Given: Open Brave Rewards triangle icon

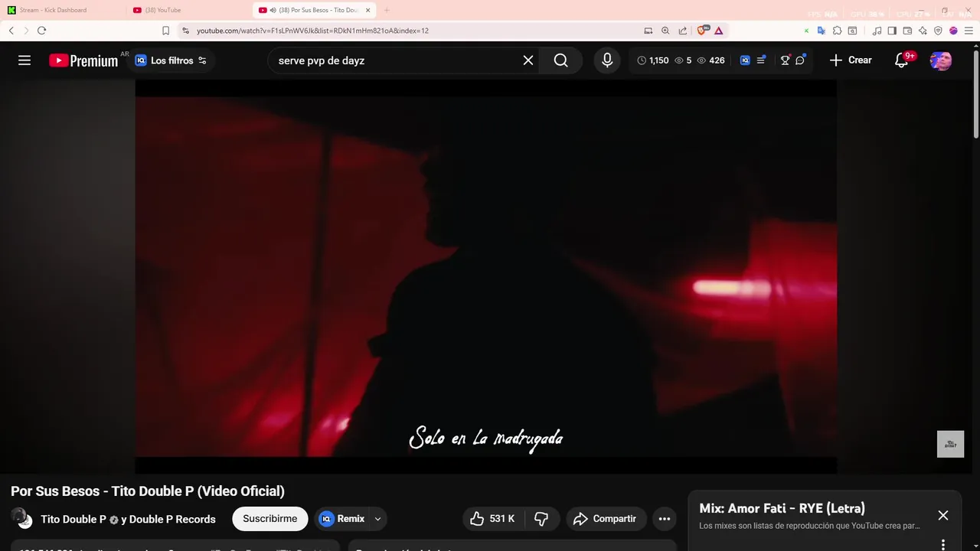Looking at the screenshot, I should (719, 31).
